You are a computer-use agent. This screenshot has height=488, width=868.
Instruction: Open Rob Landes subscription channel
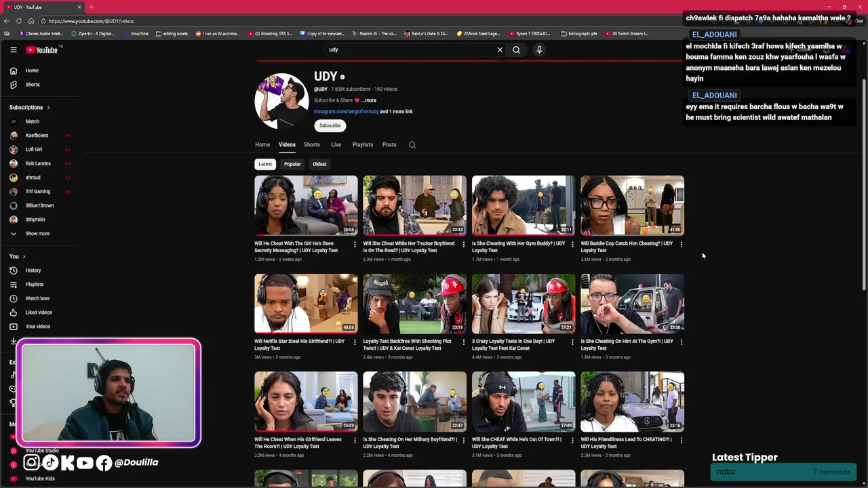point(38,163)
